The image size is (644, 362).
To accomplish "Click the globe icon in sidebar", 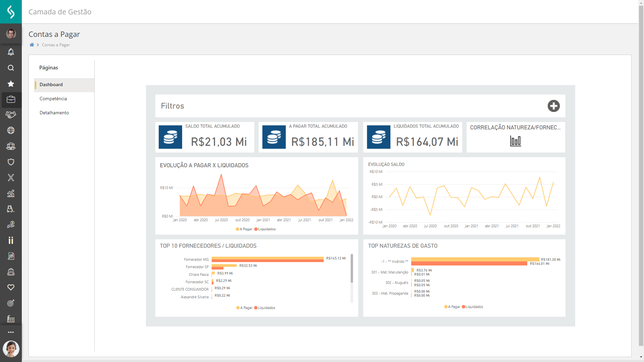I will tap(11, 130).
